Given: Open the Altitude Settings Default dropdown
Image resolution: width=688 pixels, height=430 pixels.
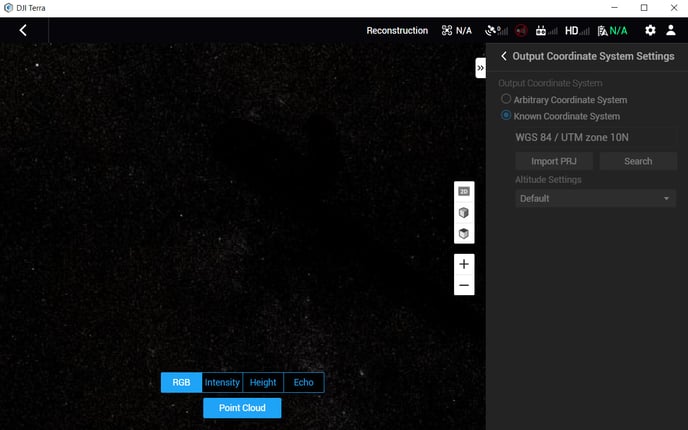Looking at the screenshot, I should coord(595,198).
